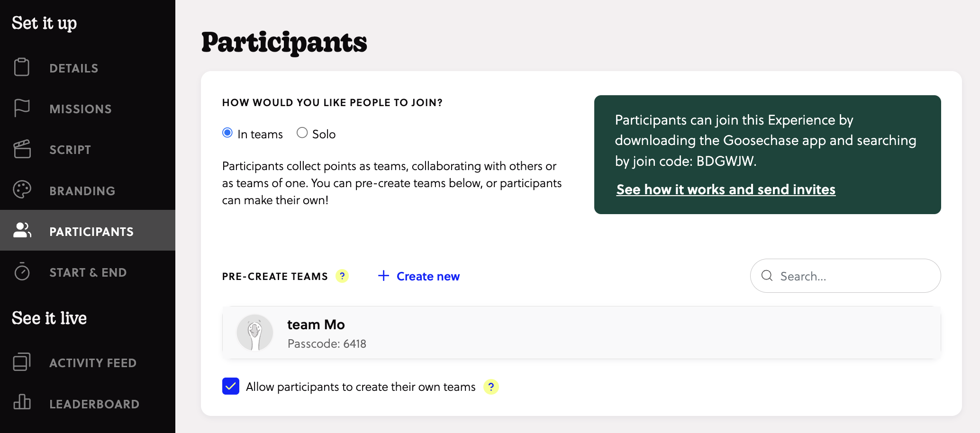Viewport: 980px width, 433px height.
Task: Show help for allowing participant-created teams
Action: tap(491, 387)
